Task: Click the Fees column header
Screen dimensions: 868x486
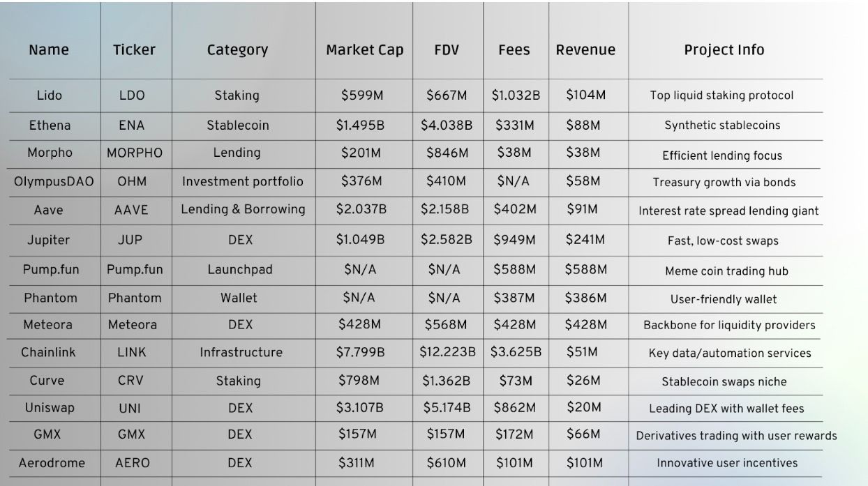Action: coord(514,50)
